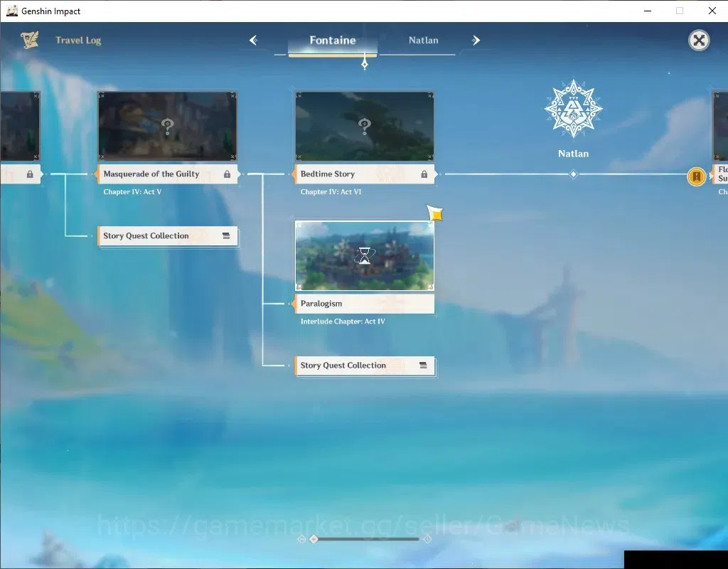Viewport: 728px width, 569px height.
Task: Click the list icon on left Story Quest Collection
Action: pyautogui.click(x=226, y=236)
